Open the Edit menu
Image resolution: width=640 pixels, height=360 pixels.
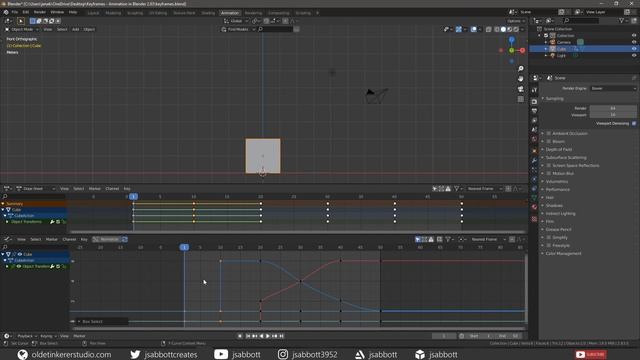coord(26,12)
